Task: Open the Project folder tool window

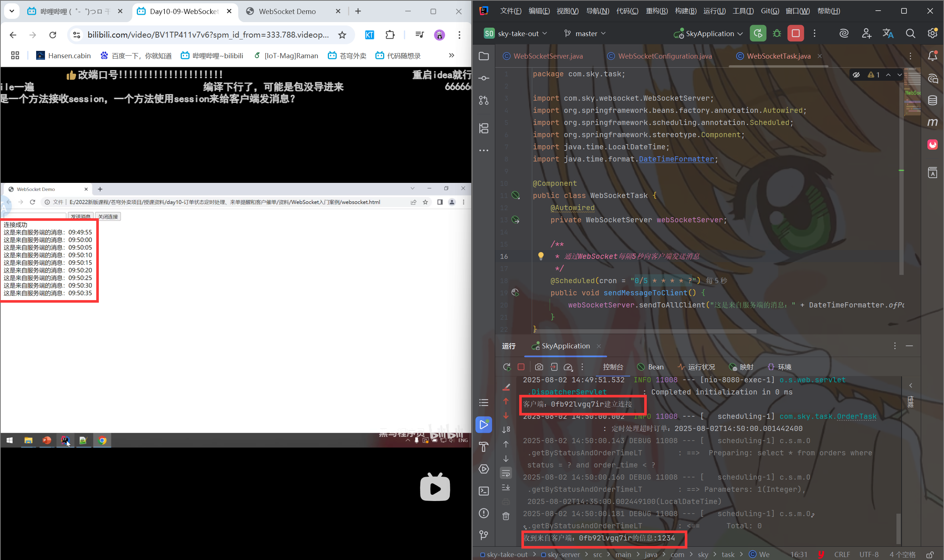Action: click(x=483, y=56)
